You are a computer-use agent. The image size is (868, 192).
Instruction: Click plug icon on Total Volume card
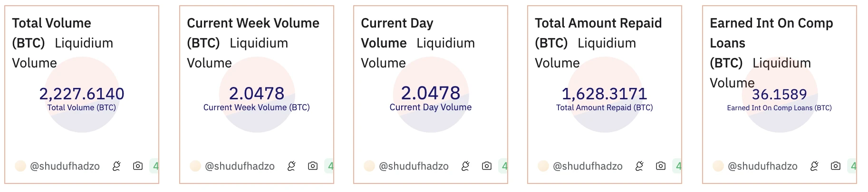[x=116, y=166]
